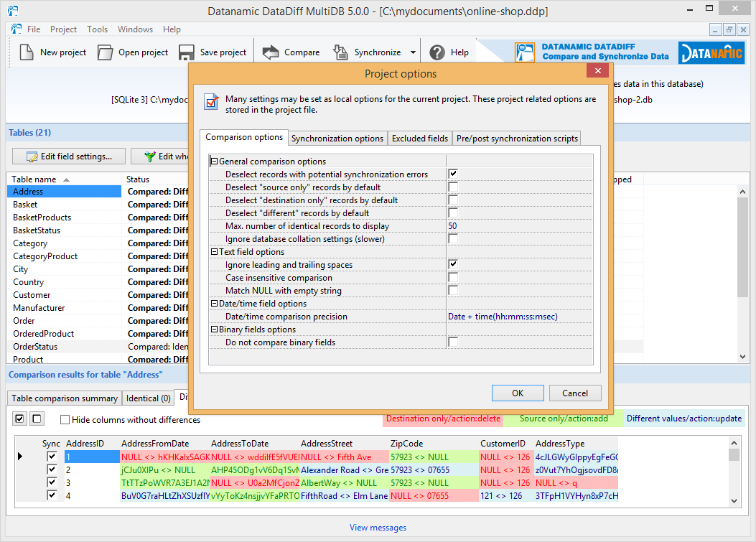Click the Source only/action:add legend

click(564, 419)
